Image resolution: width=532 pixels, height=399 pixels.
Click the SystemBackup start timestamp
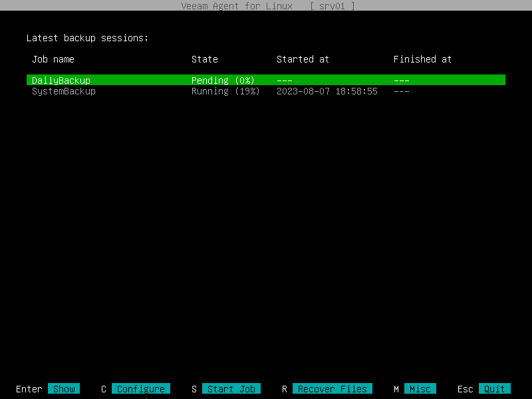click(327, 91)
